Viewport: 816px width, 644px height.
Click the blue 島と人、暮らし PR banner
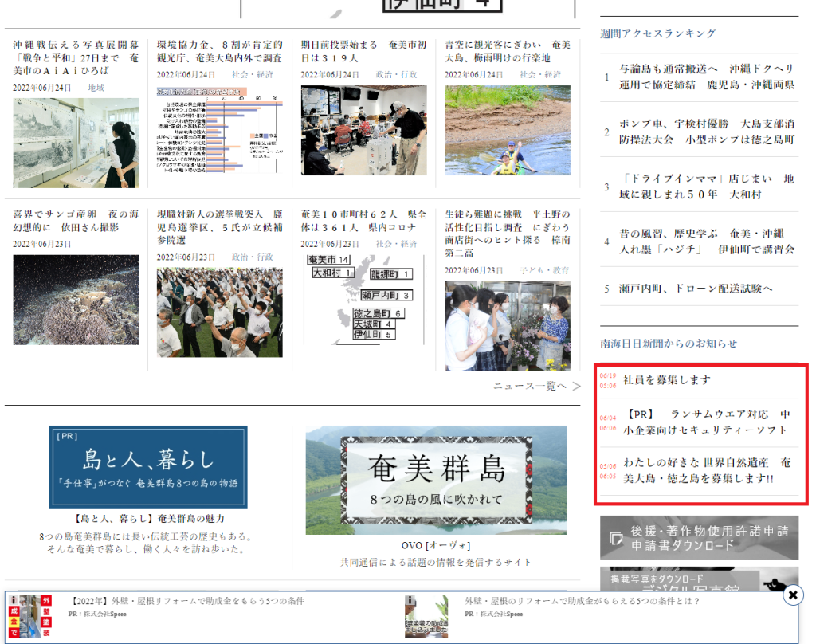coord(148,467)
